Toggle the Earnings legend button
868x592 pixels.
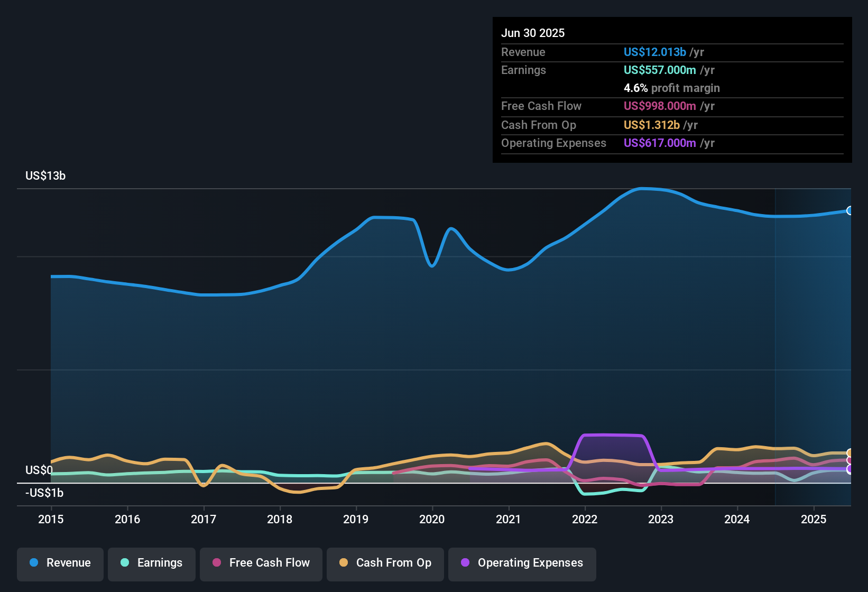point(152,563)
